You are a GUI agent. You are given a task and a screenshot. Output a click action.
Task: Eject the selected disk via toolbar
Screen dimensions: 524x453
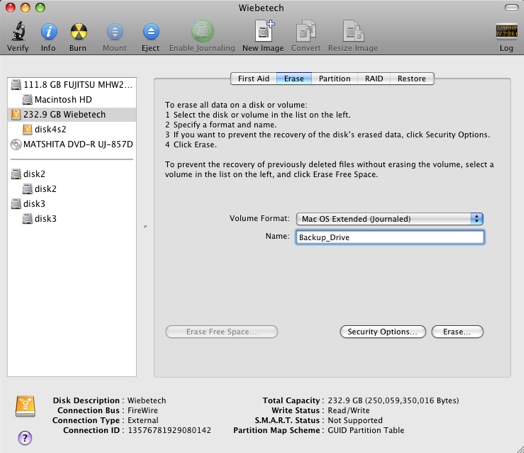tap(151, 32)
